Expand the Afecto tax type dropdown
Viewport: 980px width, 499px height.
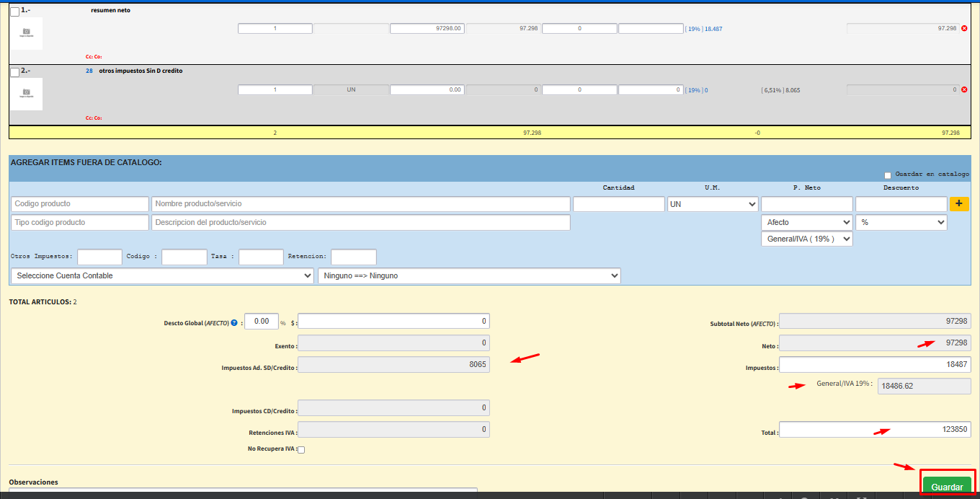pyautogui.click(x=806, y=223)
